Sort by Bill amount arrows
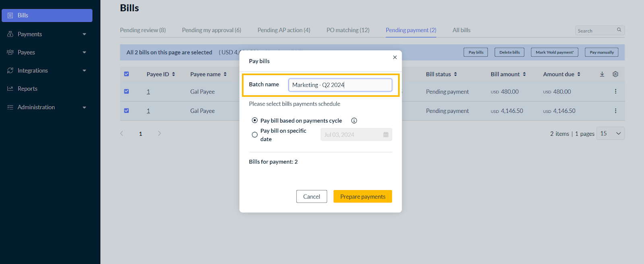This screenshot has height=264, width=644. pyautogui.click(x=524, y=74)
